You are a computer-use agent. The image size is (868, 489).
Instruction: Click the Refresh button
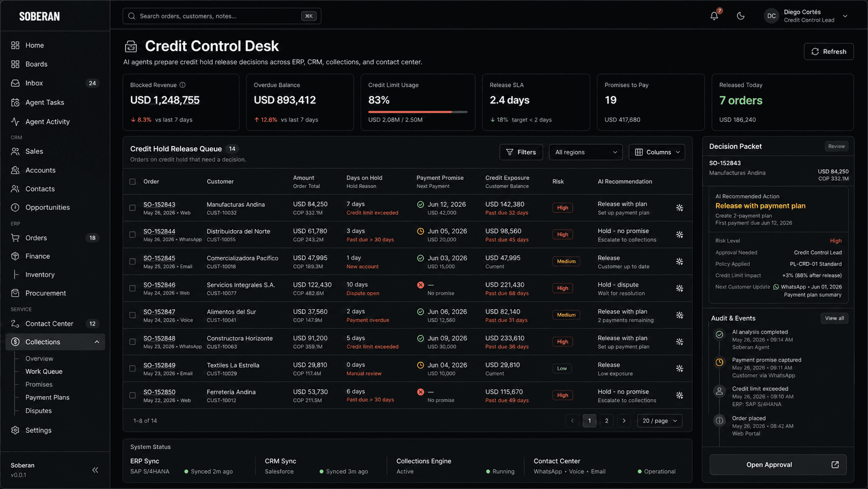click(829, 51)
